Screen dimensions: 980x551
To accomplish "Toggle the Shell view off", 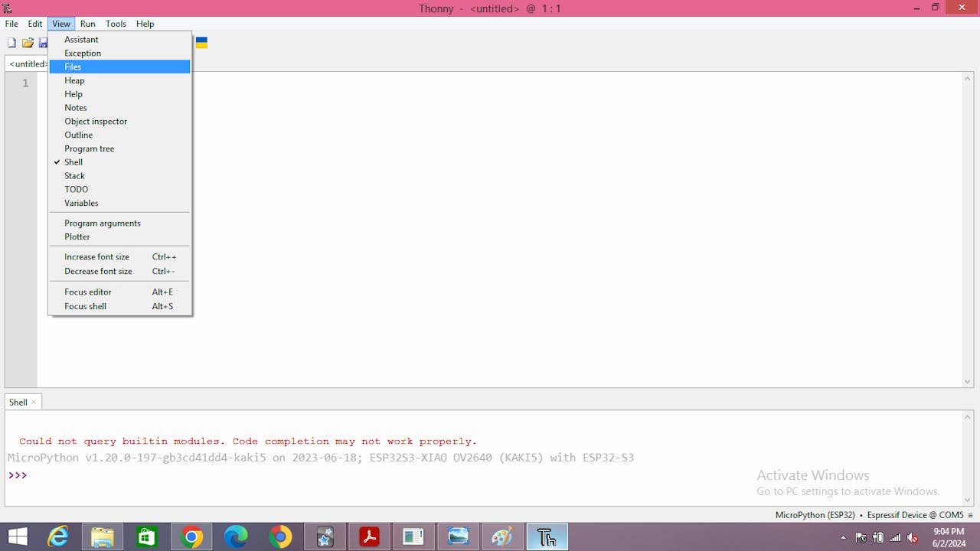I will (x=73, y=162).
